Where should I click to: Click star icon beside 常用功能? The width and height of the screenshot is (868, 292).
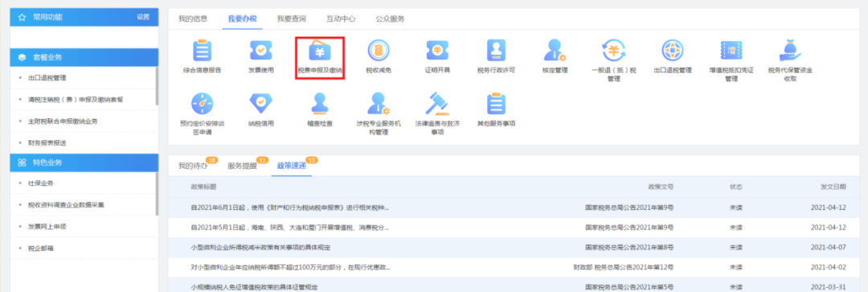(x=22, y=17)
